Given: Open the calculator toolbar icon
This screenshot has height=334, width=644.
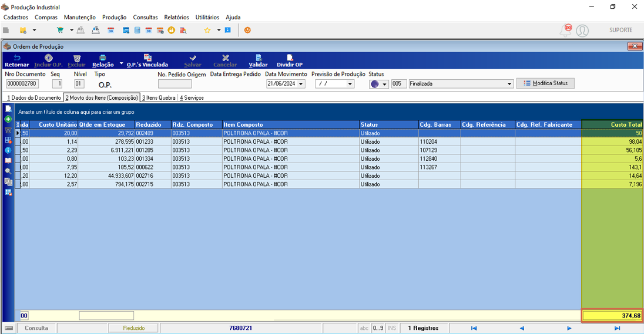Looking at the screenshot, I should click(x=137, y=30).
